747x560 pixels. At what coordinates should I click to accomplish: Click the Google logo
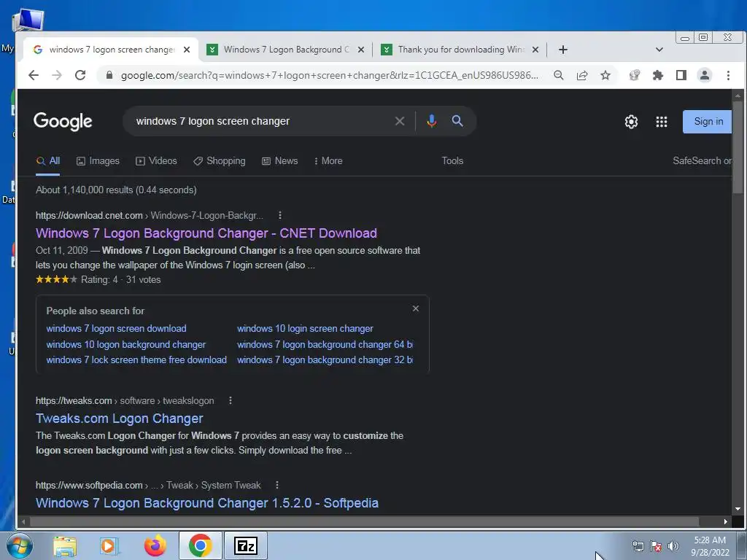[63, 122]
